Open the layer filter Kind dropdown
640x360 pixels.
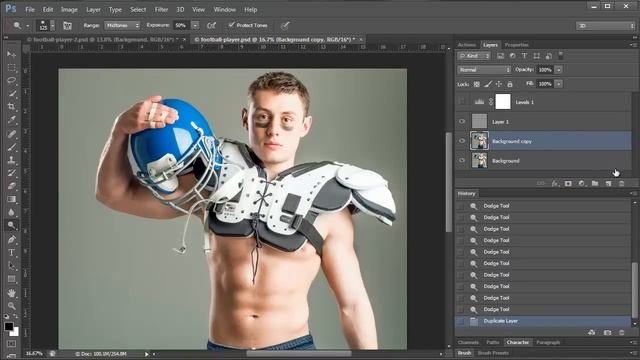click(474, 56)
